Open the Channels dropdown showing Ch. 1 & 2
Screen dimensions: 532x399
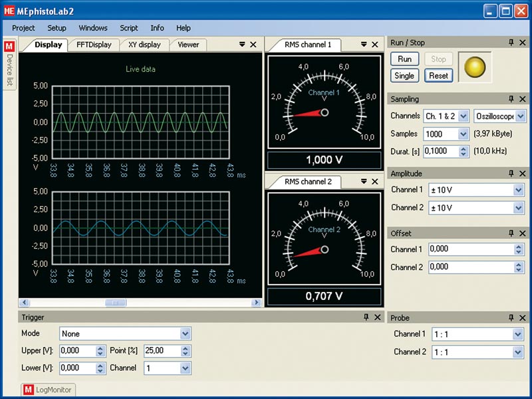point(464,116)
